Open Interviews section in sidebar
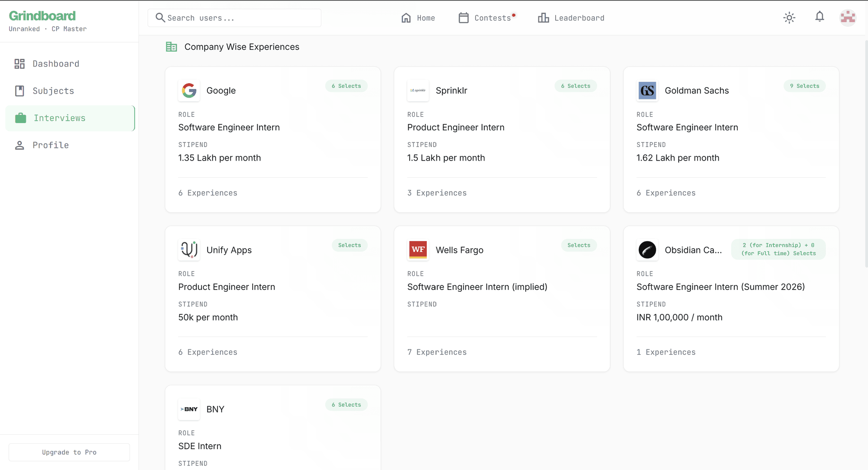Screen dimensions: 868x470 [x=70, y=118]
